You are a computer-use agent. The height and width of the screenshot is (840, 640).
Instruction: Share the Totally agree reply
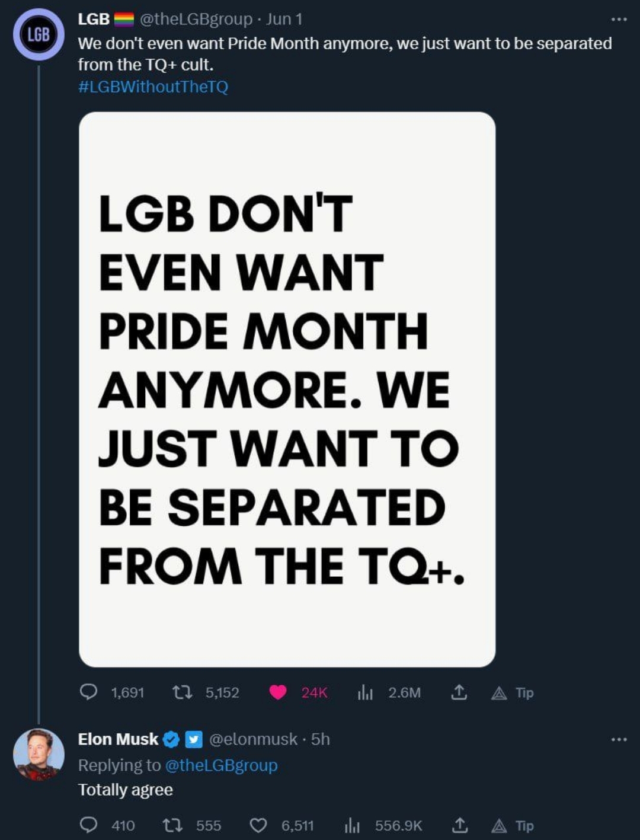(459, 825)
